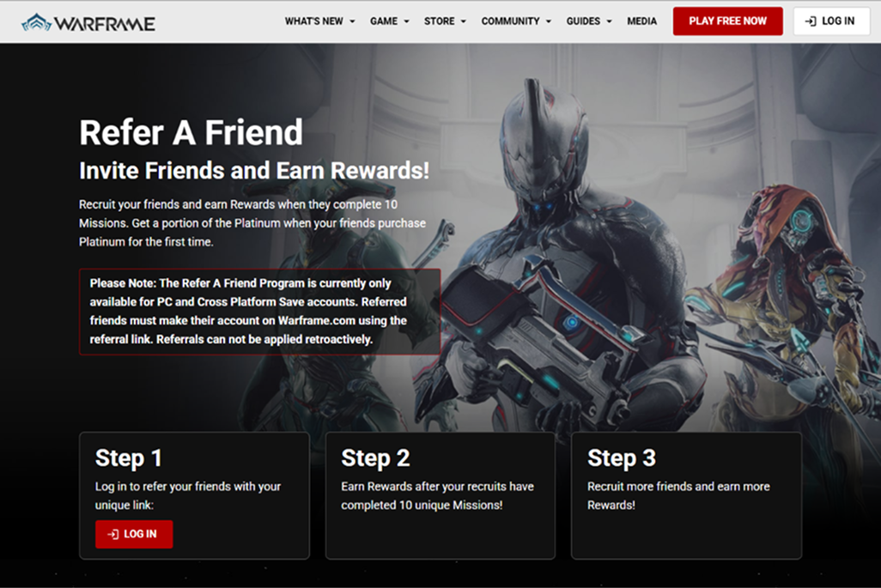Click the login arrow icon in header
The height and width of the screenshot is (588, 881).
coord(811,21)
